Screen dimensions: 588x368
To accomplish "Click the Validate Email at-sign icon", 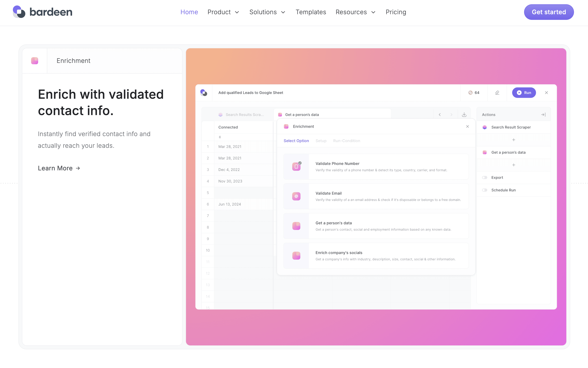I will 296,196.
